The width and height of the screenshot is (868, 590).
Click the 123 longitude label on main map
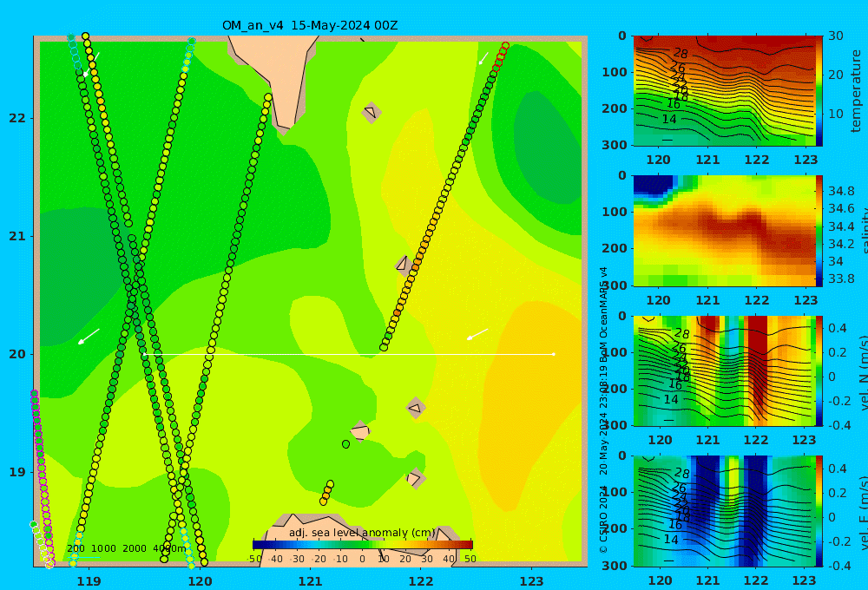[x=532, y=581]
